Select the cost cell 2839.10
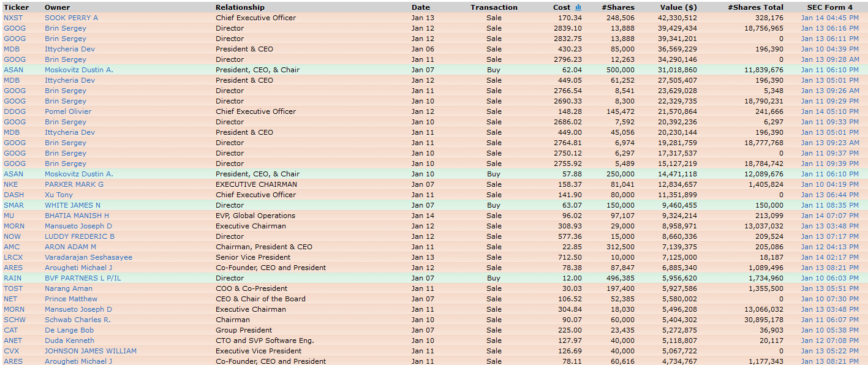 pyautogui.click(x=568, y=28)
